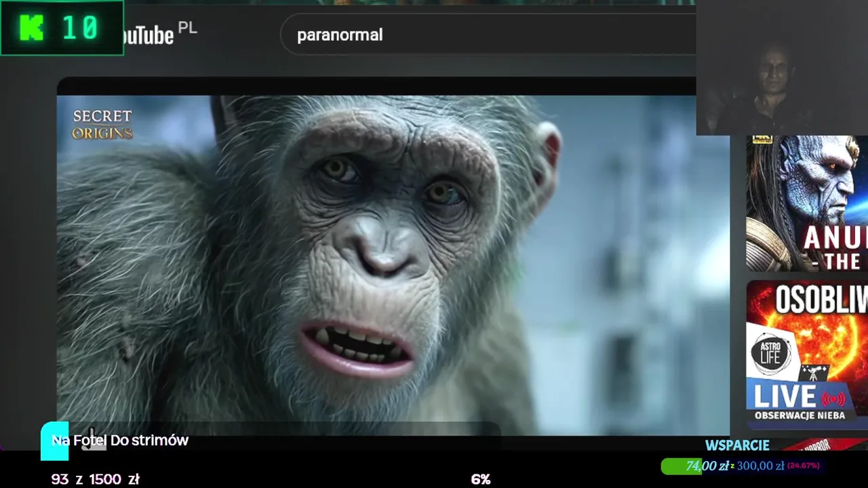Click the chimpanzee video in the main player

point(393,265)
